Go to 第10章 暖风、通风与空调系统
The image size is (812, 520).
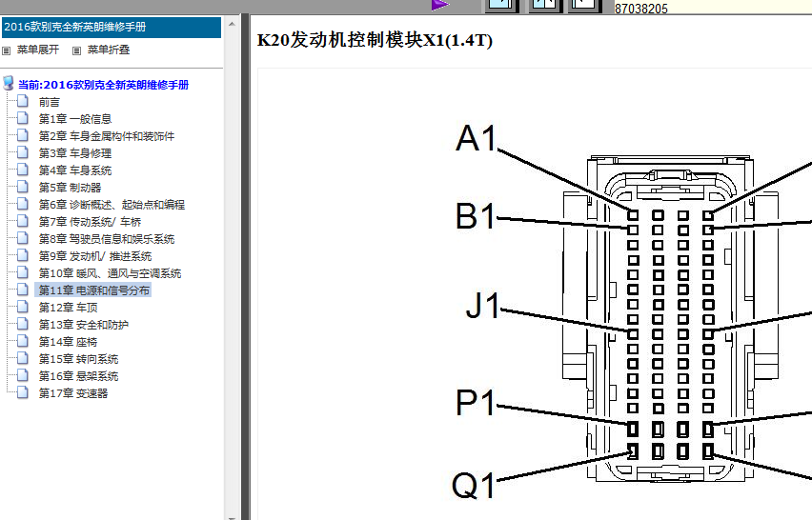click(x=110, y=273)
